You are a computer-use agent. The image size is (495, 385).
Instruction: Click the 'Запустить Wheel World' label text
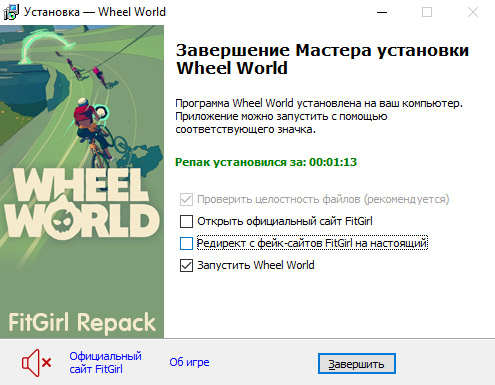pyautogui.click(x=256, y=265)
